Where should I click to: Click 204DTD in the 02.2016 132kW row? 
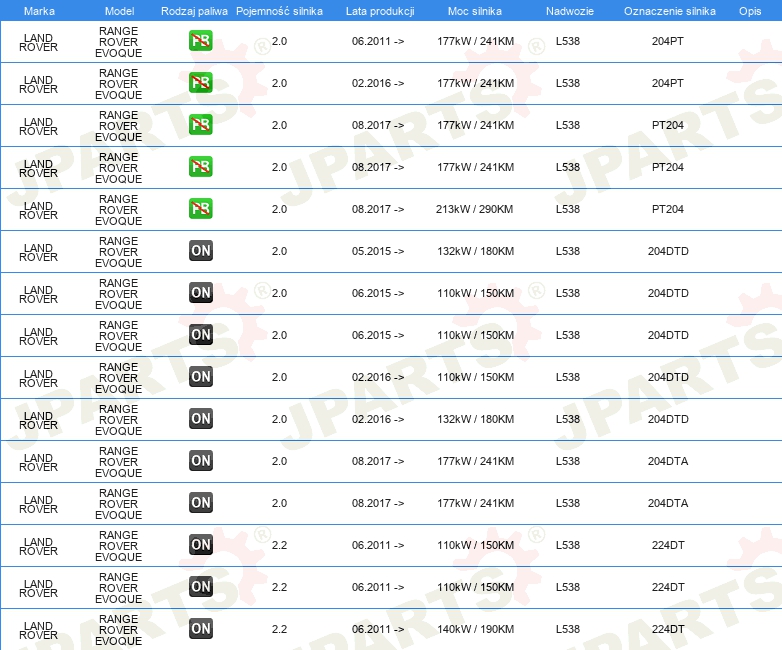pyautogui.click(x=668, y=419)
